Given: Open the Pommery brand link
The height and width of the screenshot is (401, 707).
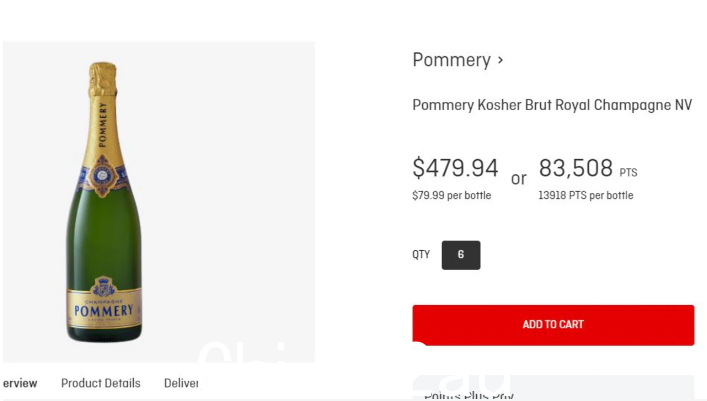Looking at the screenshot, I should (451, 60).
